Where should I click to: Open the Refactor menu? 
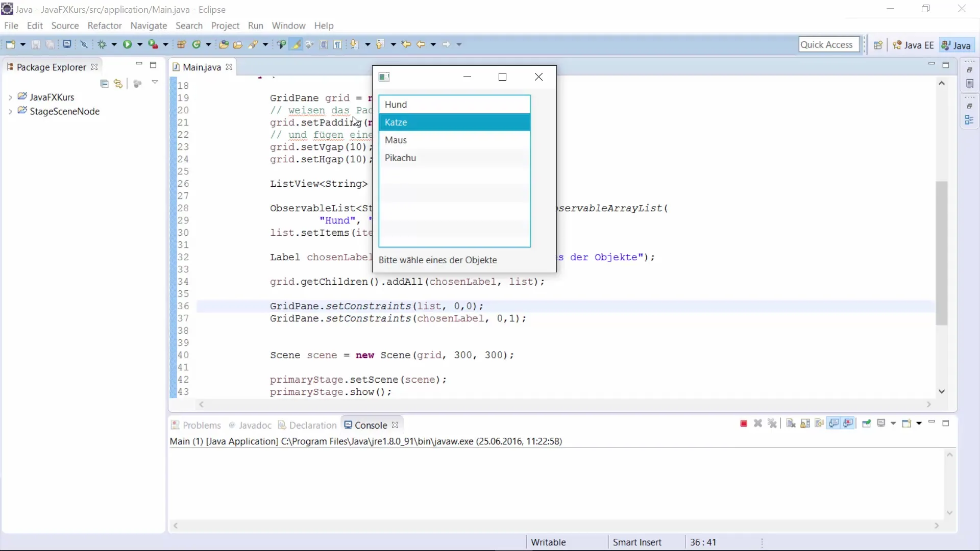[105, 26]
